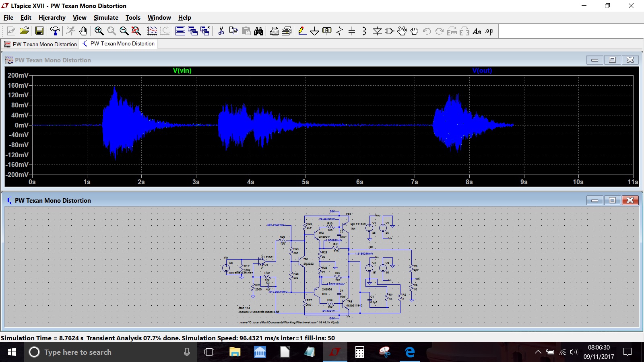The height and width of the screenshot is (362, 644).
Task: Click the Text 'Aa' tool
Action: 477,31
